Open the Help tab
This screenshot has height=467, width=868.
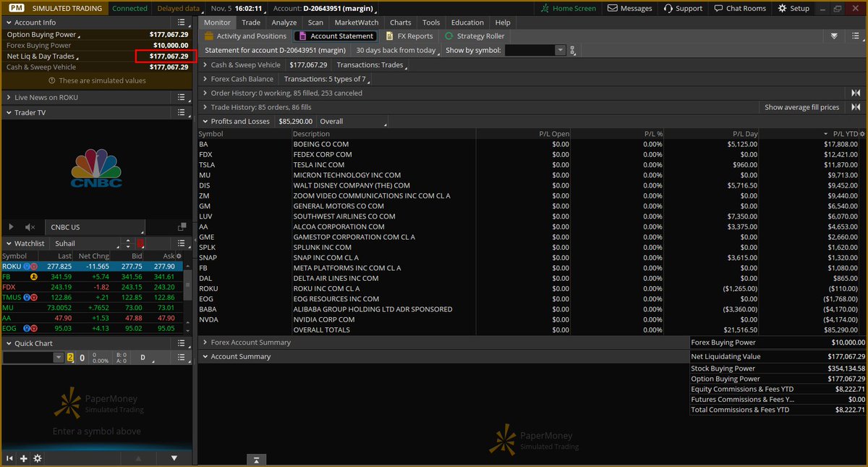click(x=503, y=22)
